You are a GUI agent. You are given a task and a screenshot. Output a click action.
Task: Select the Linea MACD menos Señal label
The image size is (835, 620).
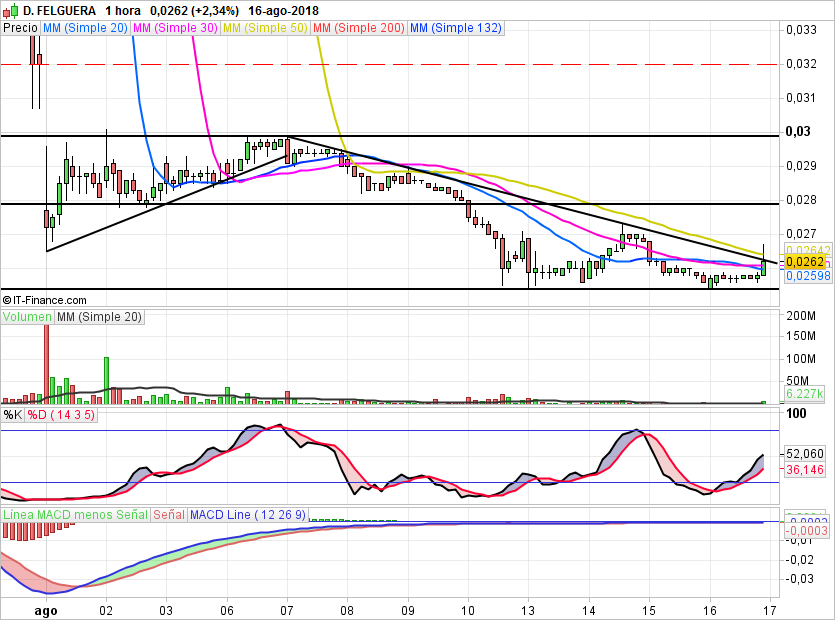(75, 514)
